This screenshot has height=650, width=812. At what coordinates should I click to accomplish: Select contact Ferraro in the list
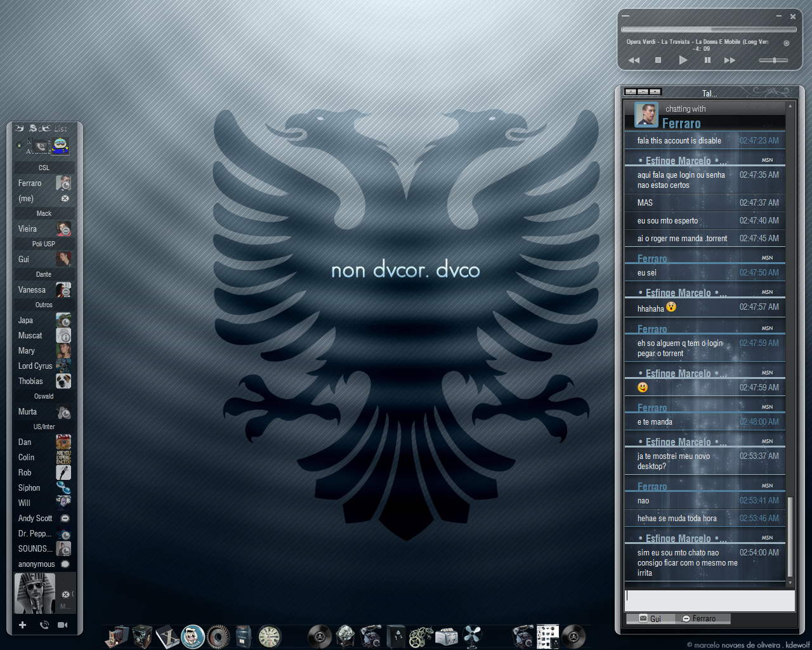44,183
